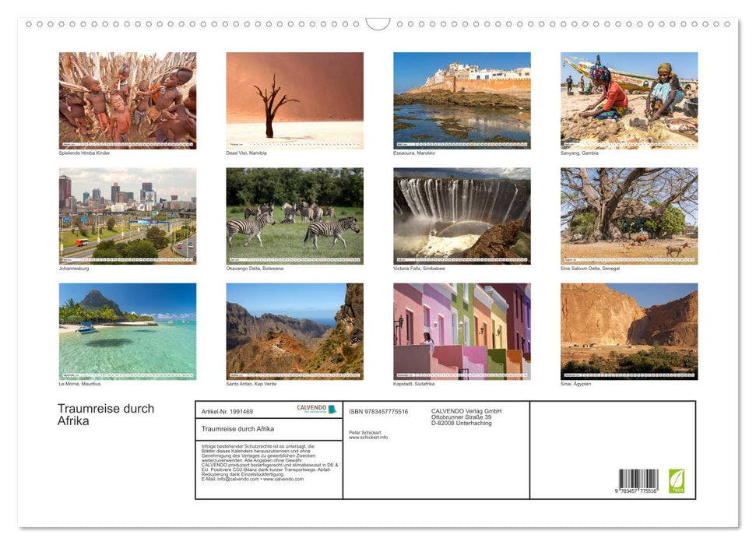This screenshot has width=756, height=545.
Task: Click the mini calendar strip on the Sinai photo
Action: click(628, 374)
